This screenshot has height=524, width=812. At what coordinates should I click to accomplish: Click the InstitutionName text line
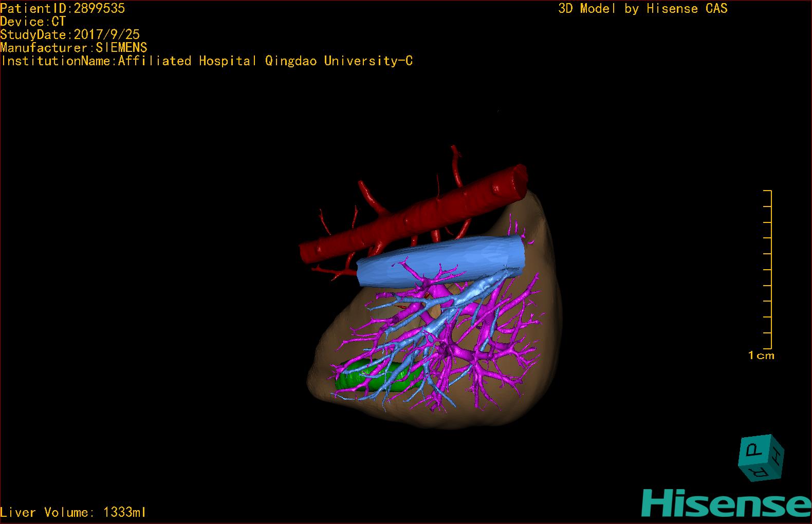click(207, 61)
